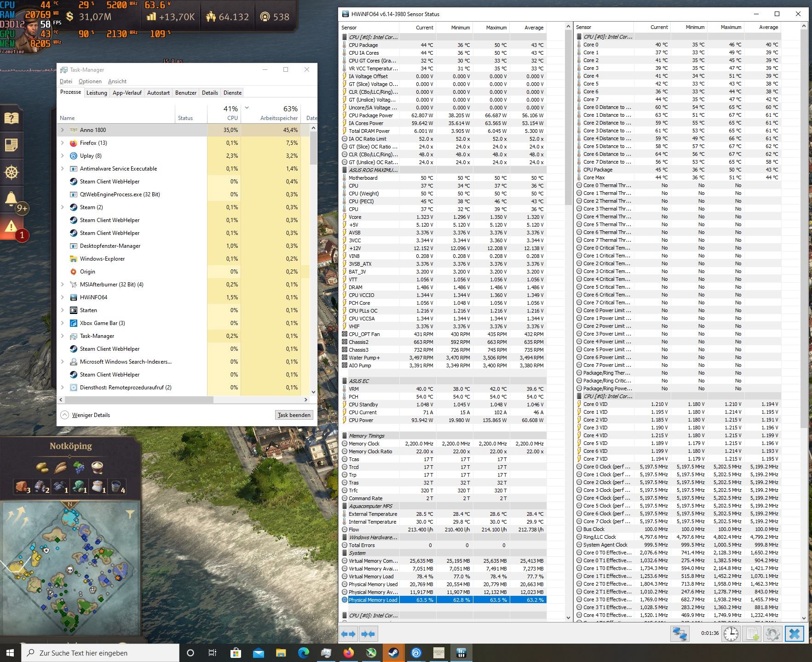Select Windows-Explorer process row
Screen dimensions: 812x662
pyautogui.click(x=183, y=259)
